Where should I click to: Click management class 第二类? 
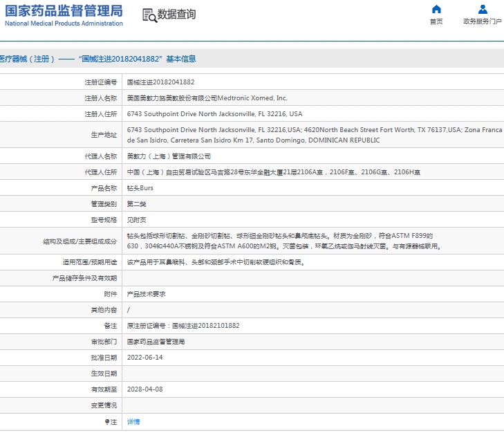[137, 204]
